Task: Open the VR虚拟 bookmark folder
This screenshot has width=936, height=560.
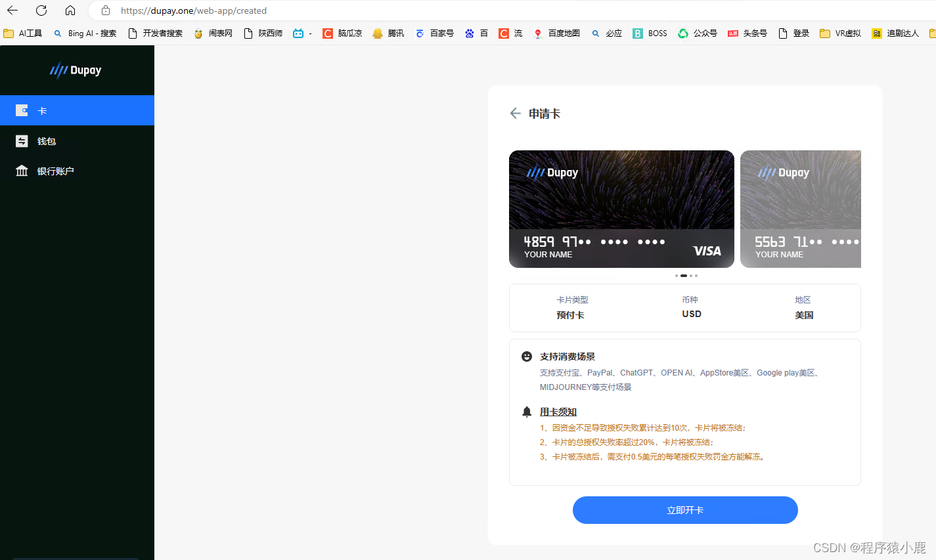Action: [x=840, y=33]
